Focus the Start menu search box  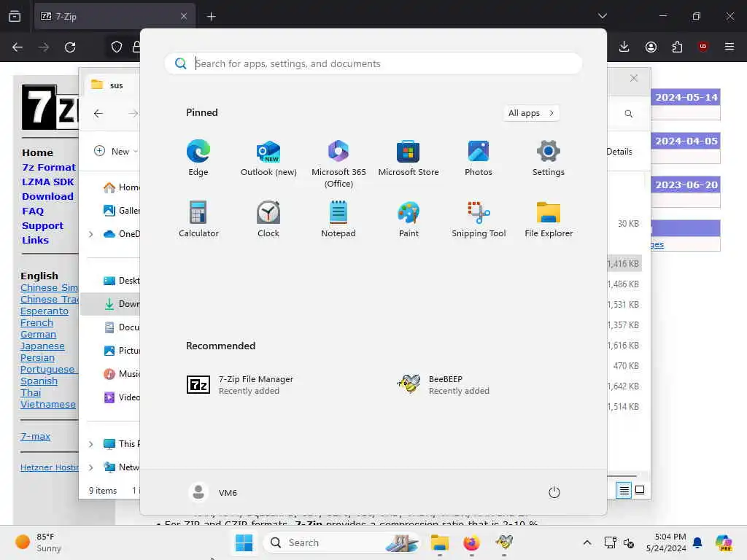point(373,63)
